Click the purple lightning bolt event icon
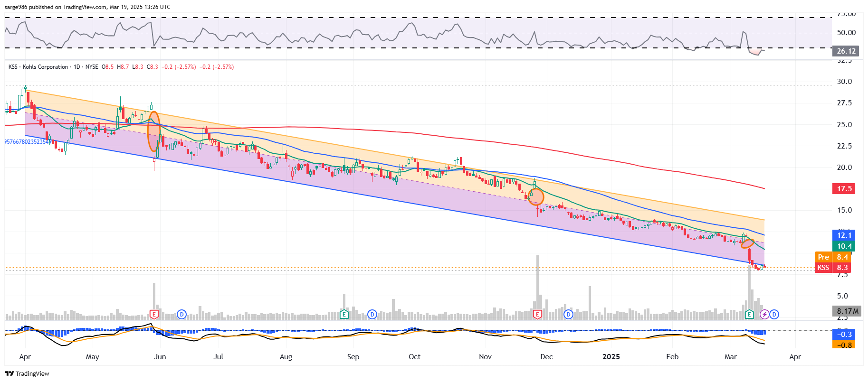This screenshot has width=868, height=382. pos(764,314)
